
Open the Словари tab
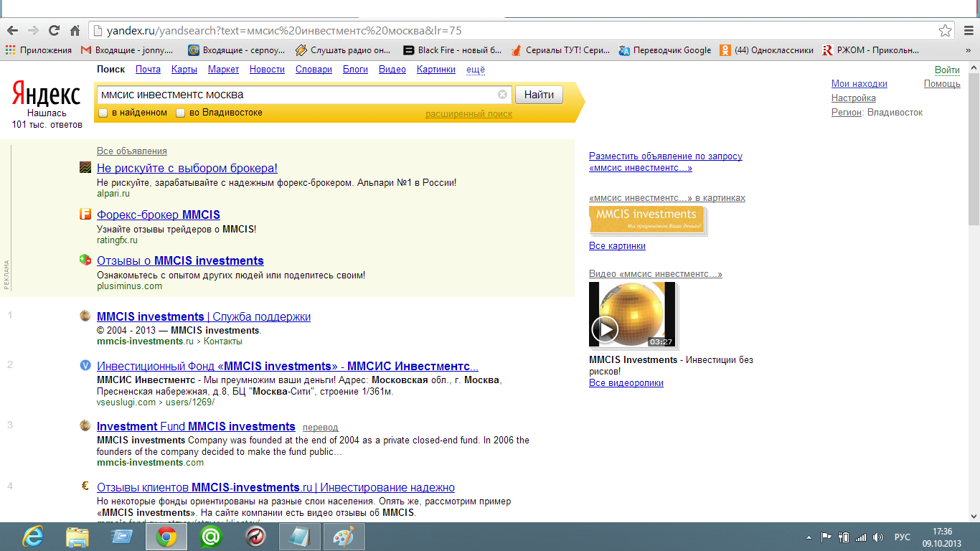314,70
